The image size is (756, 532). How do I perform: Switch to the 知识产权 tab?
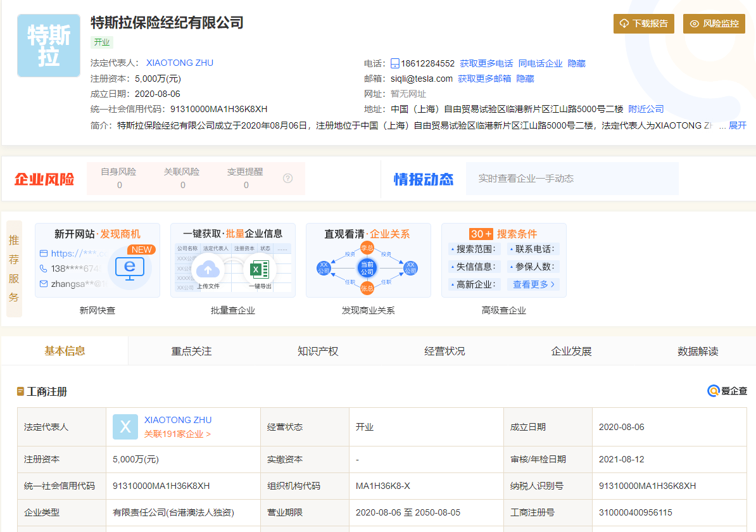tap(318, 351)
